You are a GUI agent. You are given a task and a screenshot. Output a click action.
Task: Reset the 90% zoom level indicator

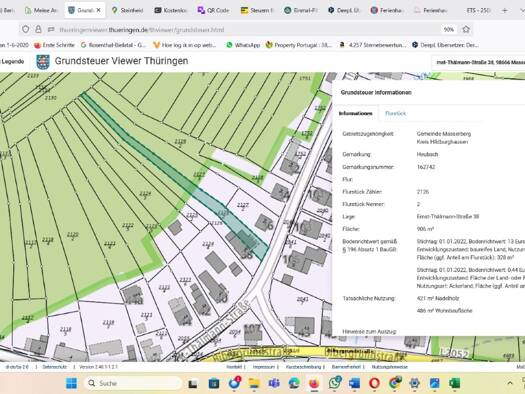pyautogui.click(x=449, y=29)
